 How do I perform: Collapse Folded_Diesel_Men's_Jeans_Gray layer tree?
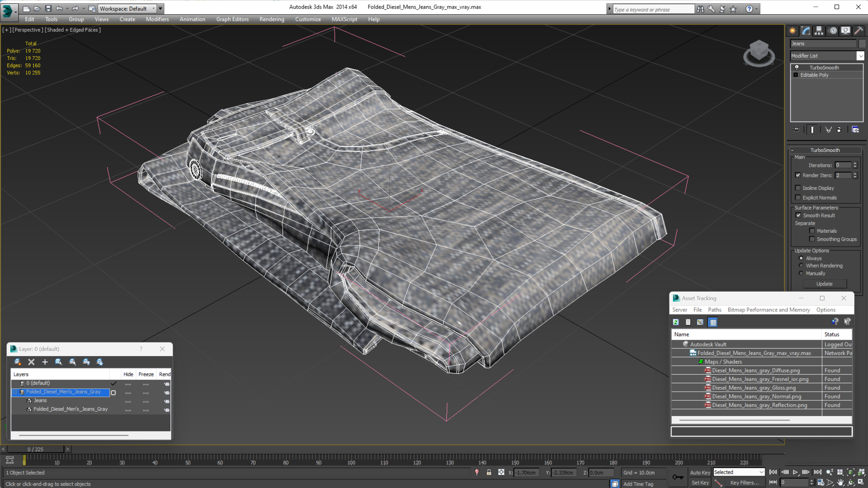point(15,392)
